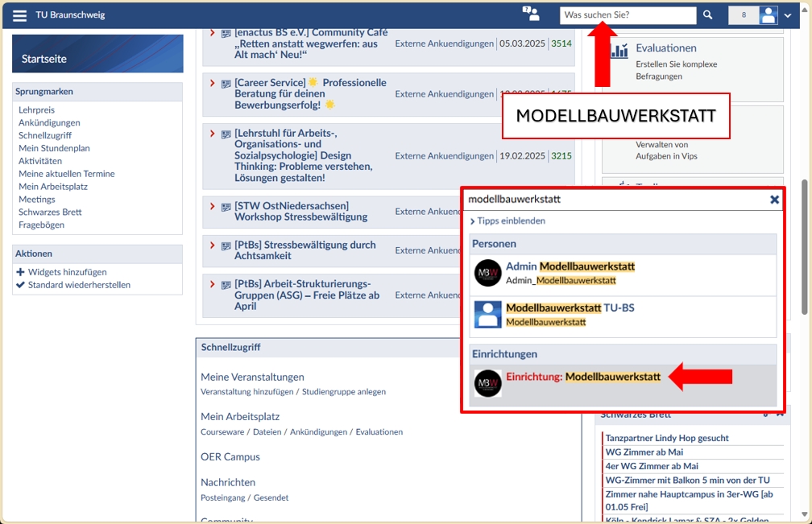Click the 'modellbauwerkstatt' search query field
812x524 pixels.
point(616,200)
